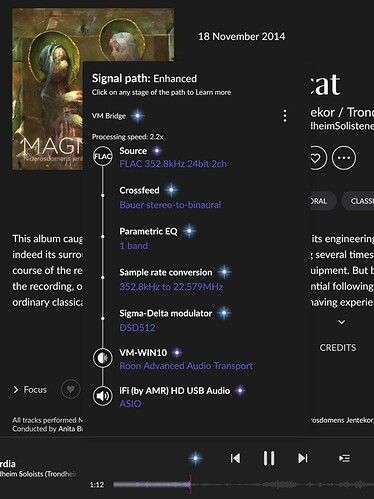Click the Magnificat album cover thumbnail
374x499 pixels.
(48, 89)
